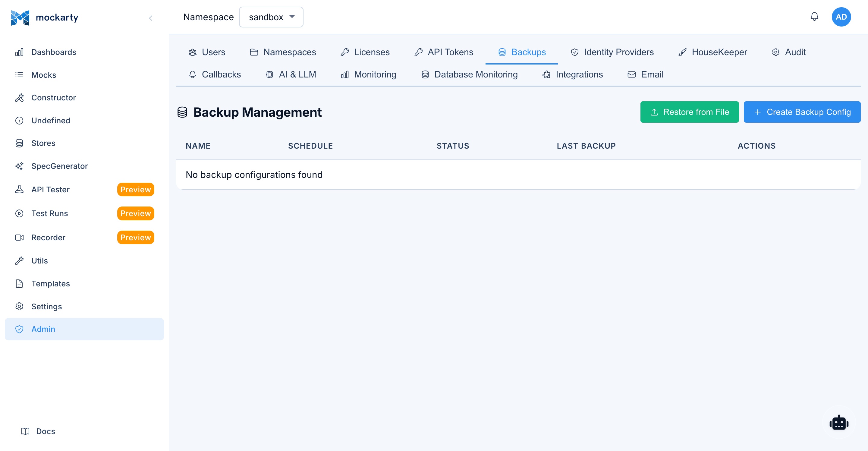
Task: Click the Stores database icon
Action: point(19,143)
